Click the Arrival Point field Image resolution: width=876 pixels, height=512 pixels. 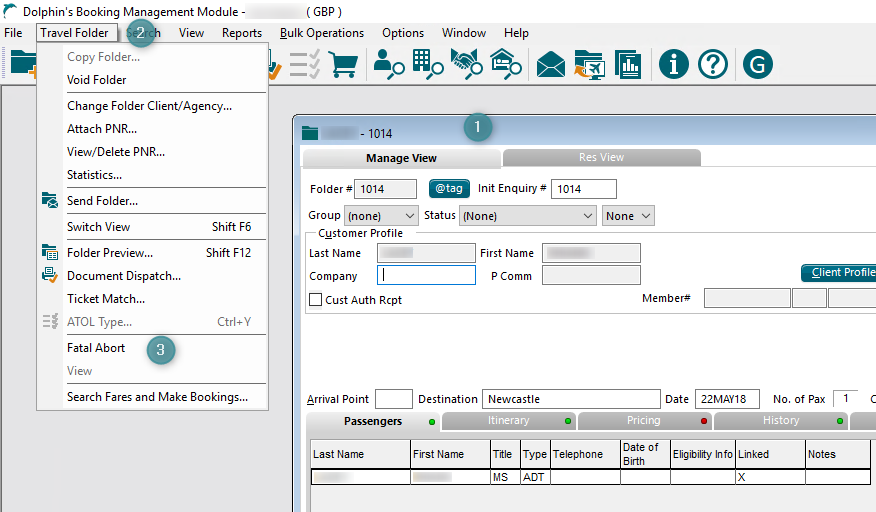tap(394, 399)
